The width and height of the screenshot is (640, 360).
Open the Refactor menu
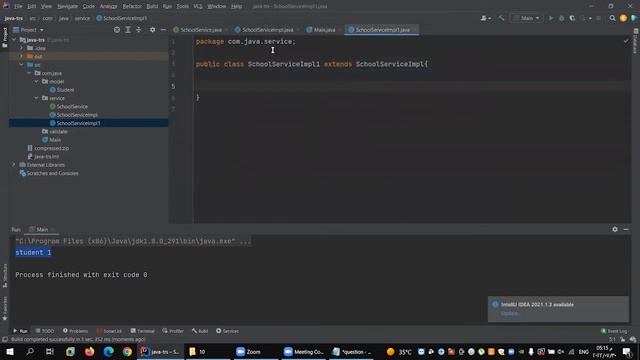click(x=132, y=6)
